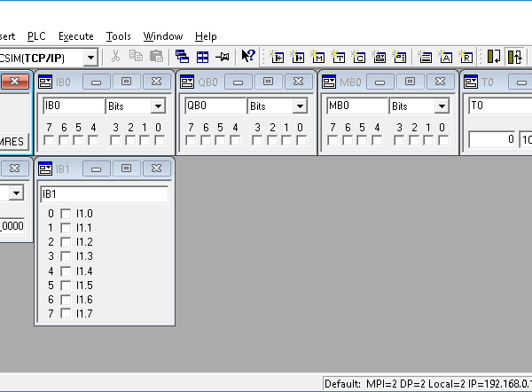Click the MB0 subwindow title icon
Screen dimensions: 532x392
point(329,82)
